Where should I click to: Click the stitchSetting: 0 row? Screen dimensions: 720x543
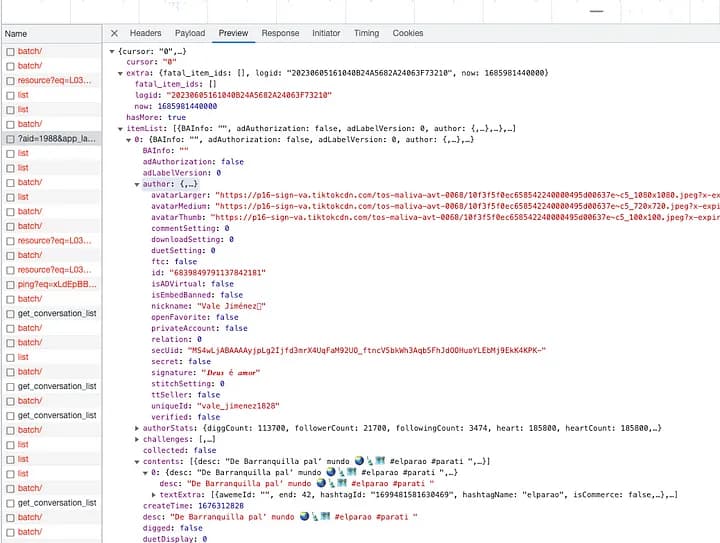click(188, 384)
